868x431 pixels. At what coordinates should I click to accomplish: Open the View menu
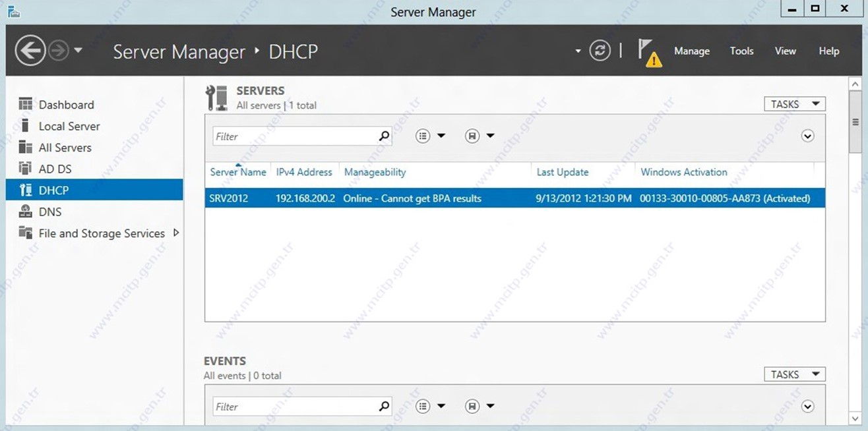pos(785,51)
